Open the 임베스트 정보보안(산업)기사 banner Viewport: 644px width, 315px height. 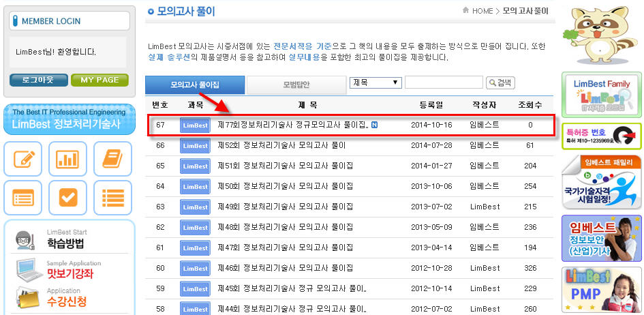tap(601, 238)
